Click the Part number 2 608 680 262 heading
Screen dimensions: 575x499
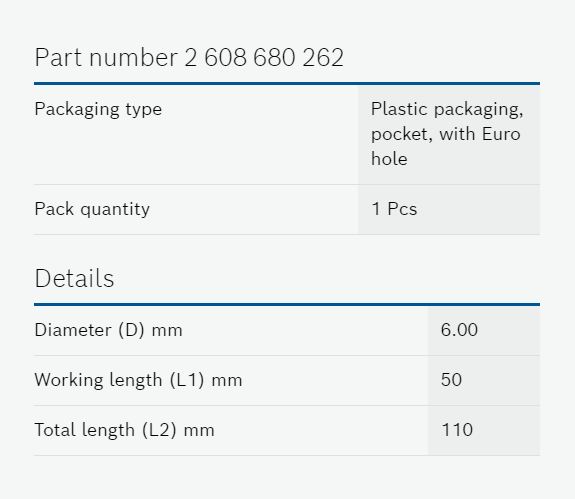click(189, 58)
